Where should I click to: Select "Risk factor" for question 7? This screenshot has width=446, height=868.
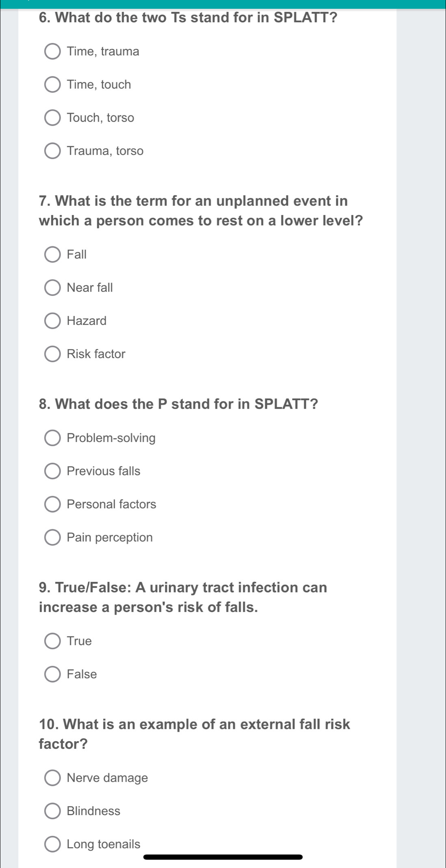pyautogui.click(x=53, y=354)
